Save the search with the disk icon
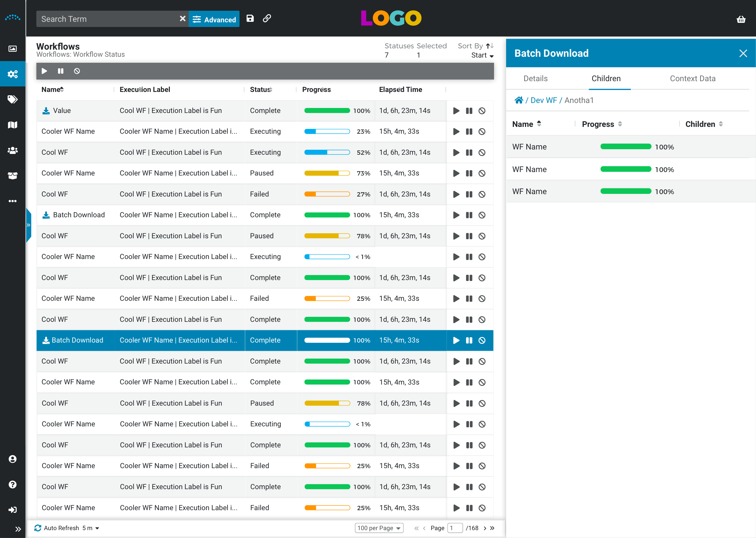The image size is (756, 538). point(250,18)
